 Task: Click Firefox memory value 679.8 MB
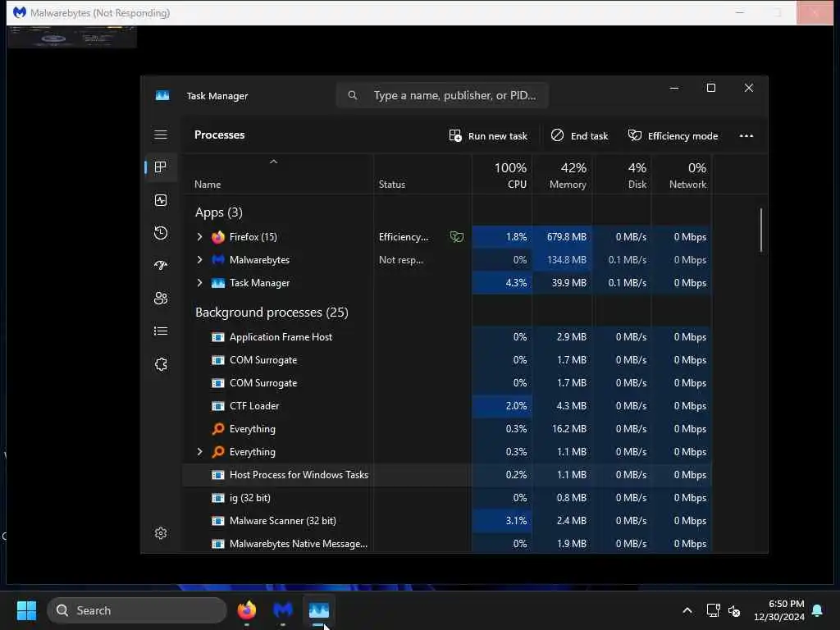click(x=566, y=237)
